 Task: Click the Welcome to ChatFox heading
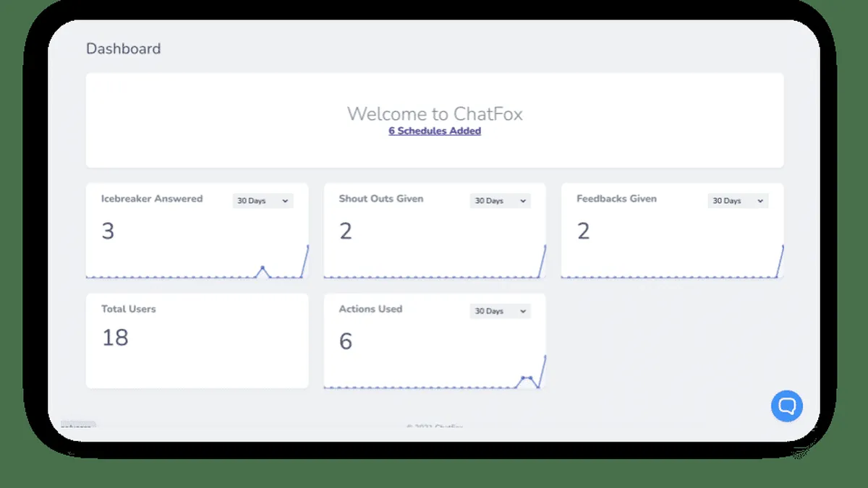tap(435, 114)
